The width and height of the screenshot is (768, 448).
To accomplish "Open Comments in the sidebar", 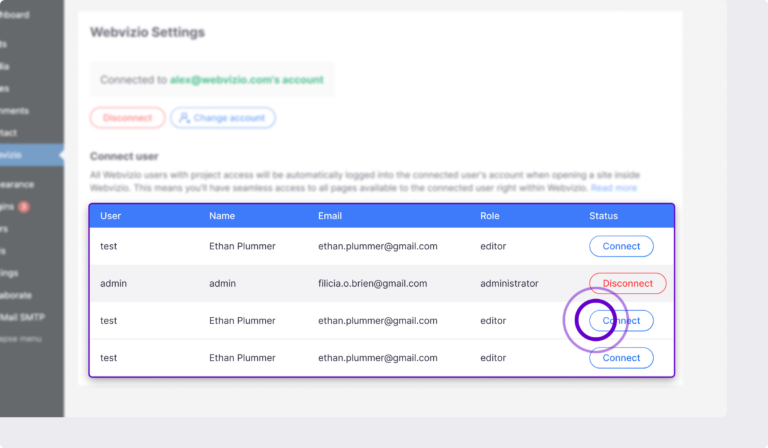I will click(x=14, y=111).
